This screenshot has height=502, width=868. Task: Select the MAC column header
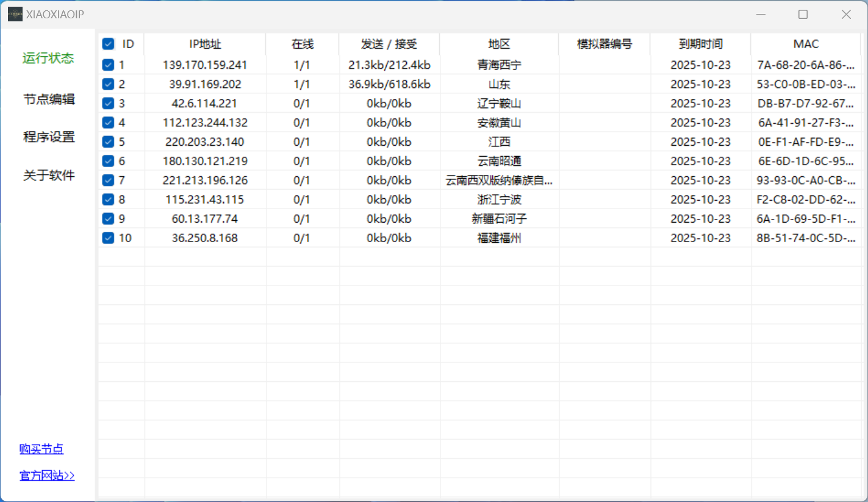point(806,44)
